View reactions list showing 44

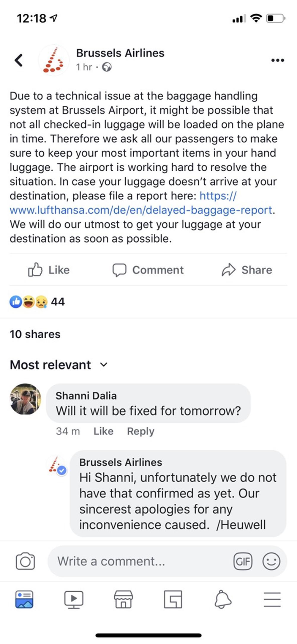(37, 302)
